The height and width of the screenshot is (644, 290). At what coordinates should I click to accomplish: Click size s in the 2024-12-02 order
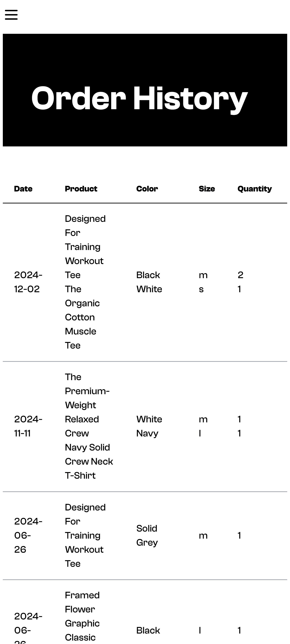point(201,289)
